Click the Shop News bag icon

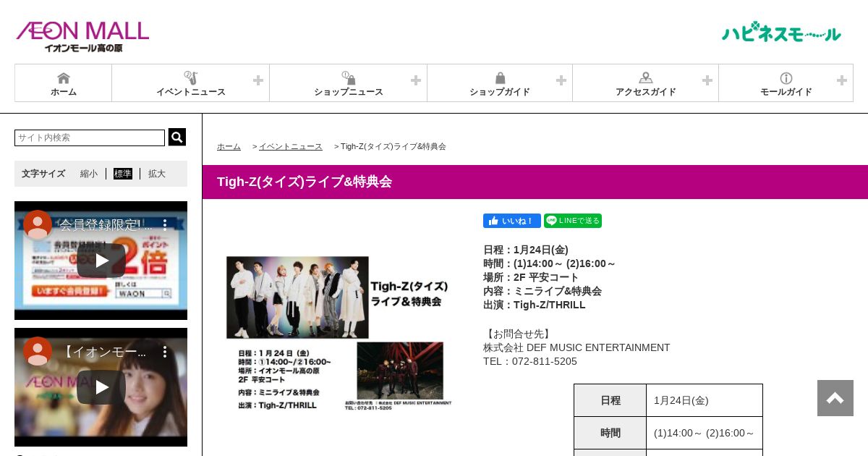[349, 77]
